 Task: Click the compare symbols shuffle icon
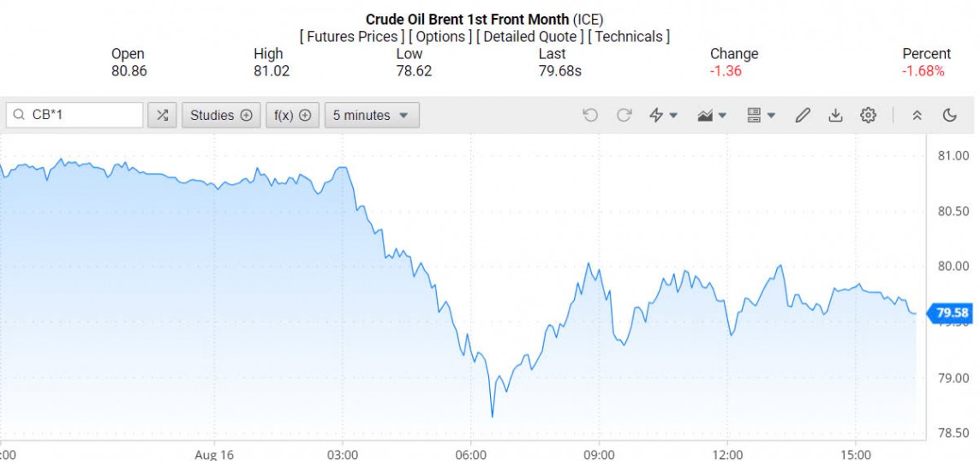click(162, 115)
